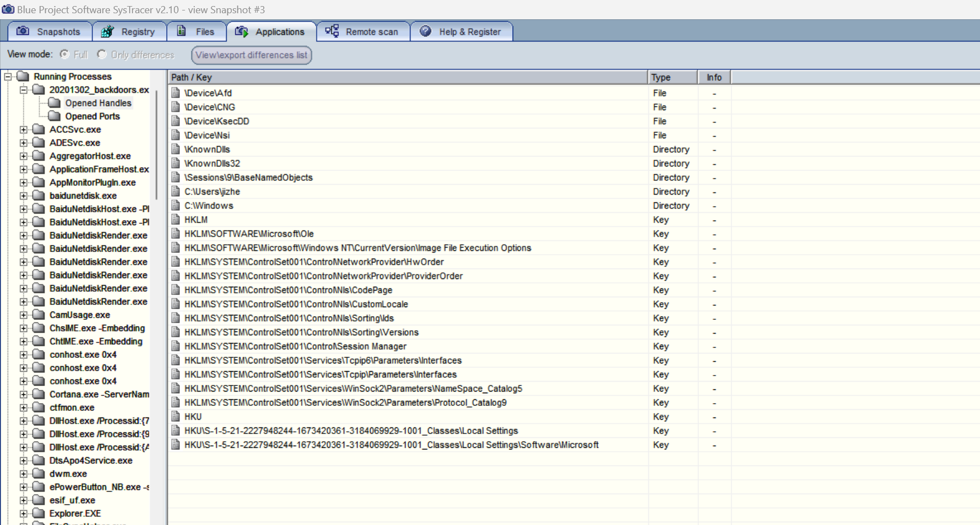
Task: Expand the CamUsage.exe node
Action: coord(24,315)
